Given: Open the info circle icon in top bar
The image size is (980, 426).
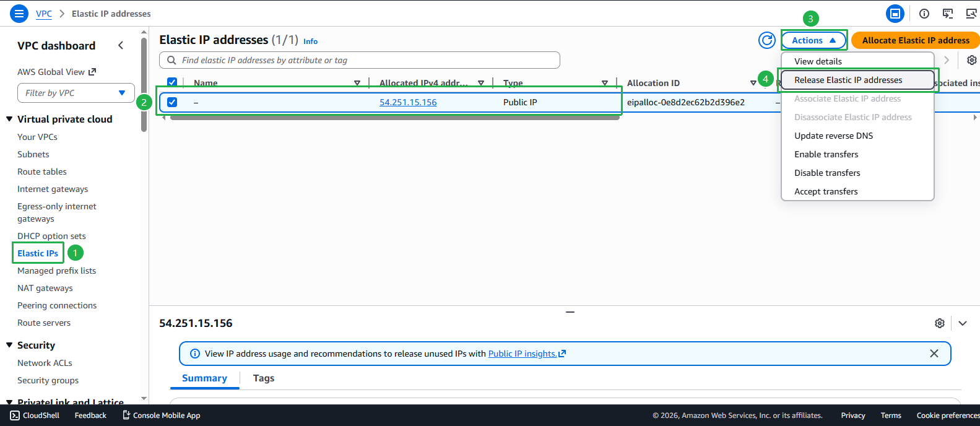Looking at the screenshot, I should point(924,13).
